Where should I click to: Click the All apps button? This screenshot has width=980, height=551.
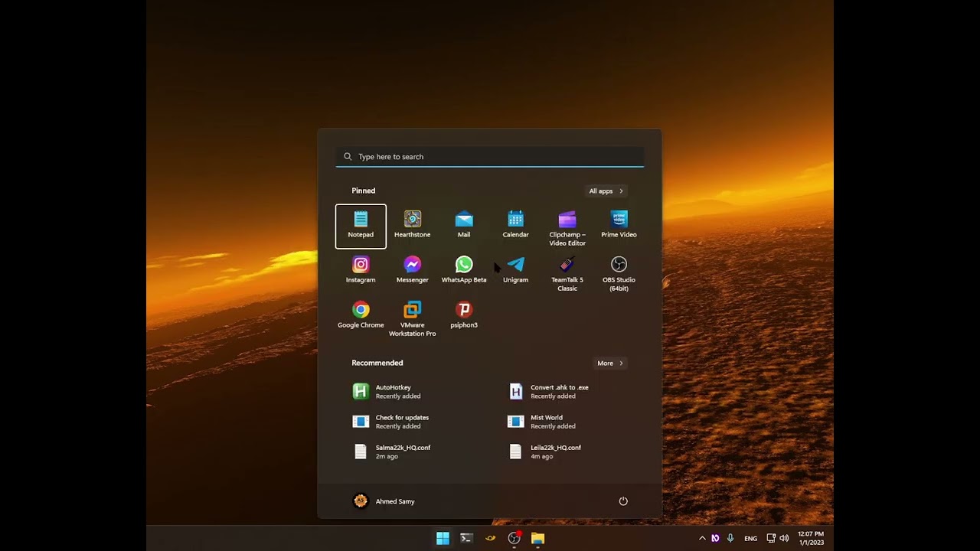606,191
